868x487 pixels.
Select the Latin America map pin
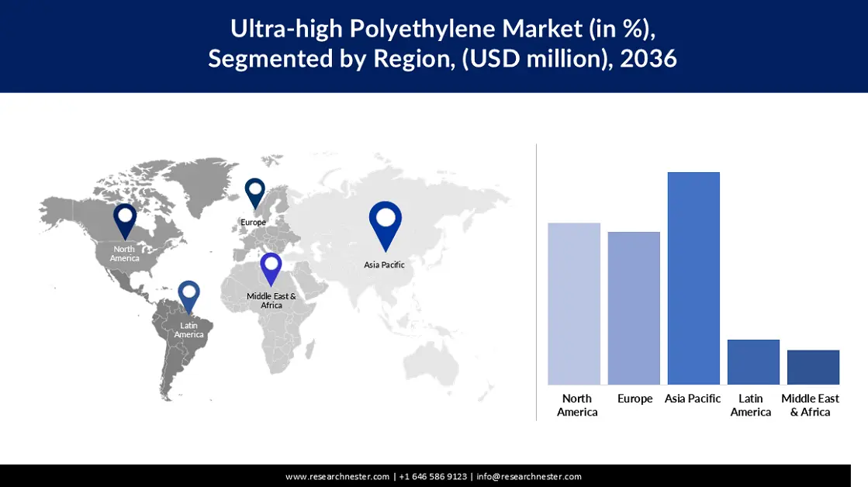click(189, 292)
